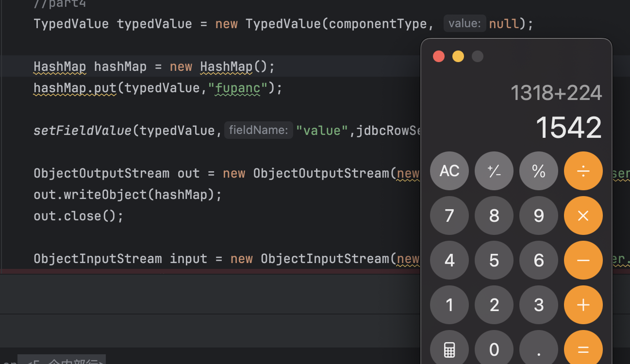Click the percent key on calculator

pos(539,171)
